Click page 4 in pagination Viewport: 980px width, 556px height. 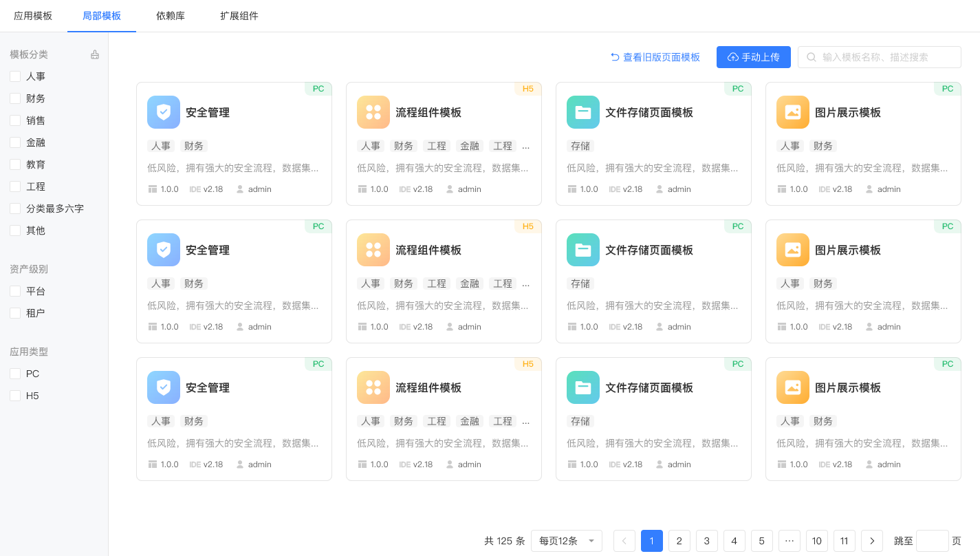pyautogui.click(x=734, y=541)
